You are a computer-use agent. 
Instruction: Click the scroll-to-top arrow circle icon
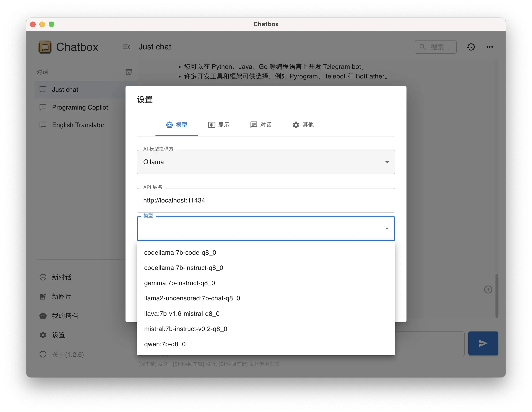click(x=488, y=290)
